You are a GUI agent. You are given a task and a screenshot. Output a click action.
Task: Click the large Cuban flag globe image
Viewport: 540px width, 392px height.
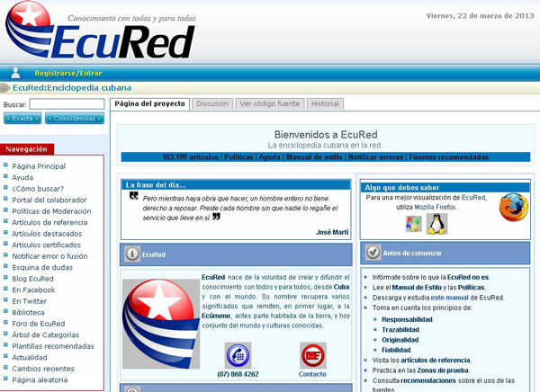tap(161, 324)
